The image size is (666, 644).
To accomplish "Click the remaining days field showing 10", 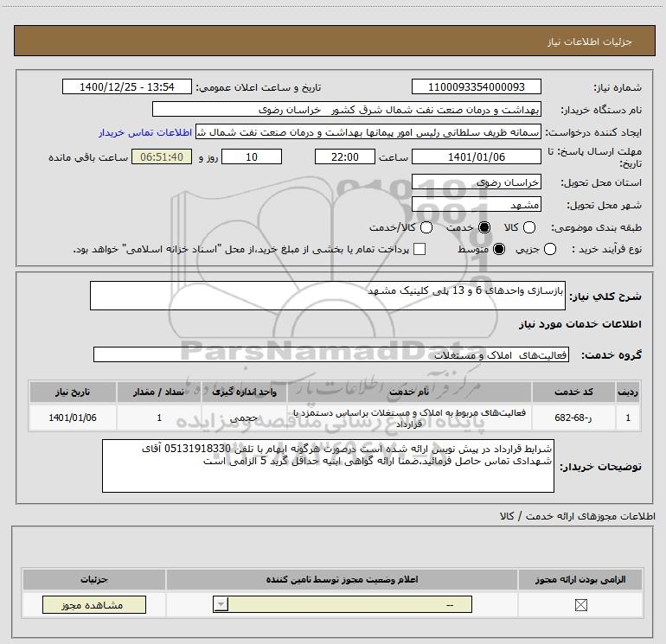I will click(x=252, y=156).
